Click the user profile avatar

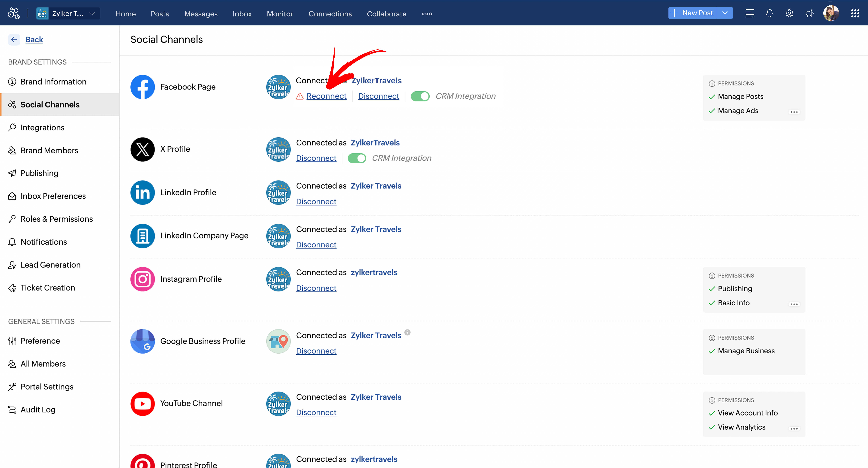tap(831, 13)
